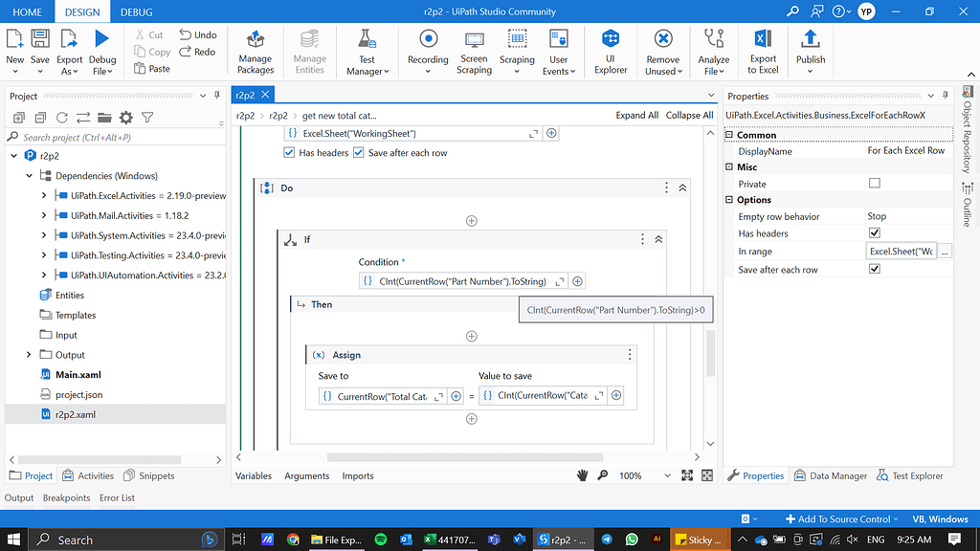Collapse Dependencies (Windows) node
The width and height of the screenshot is (980, 551).
pyautogui.click(x=29, y=176)
